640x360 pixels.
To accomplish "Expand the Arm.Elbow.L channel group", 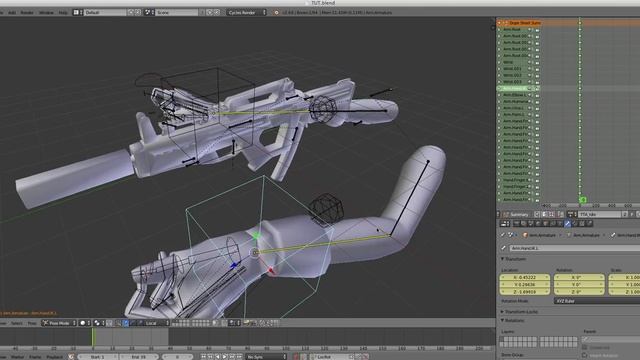I will pyautogui.click(x=499, y=95).
